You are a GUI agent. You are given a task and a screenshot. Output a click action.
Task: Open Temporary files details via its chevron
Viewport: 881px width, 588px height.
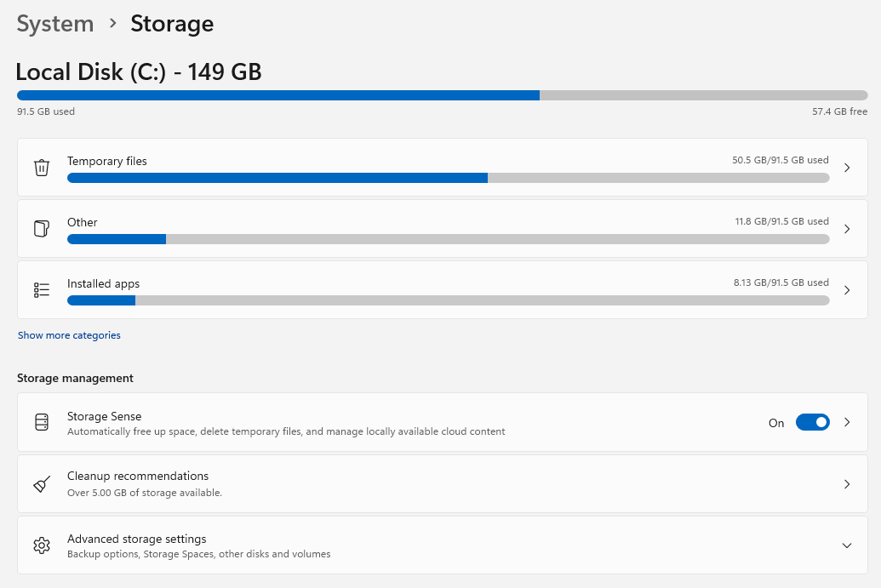pyautogui.click(x=847, y=168)
